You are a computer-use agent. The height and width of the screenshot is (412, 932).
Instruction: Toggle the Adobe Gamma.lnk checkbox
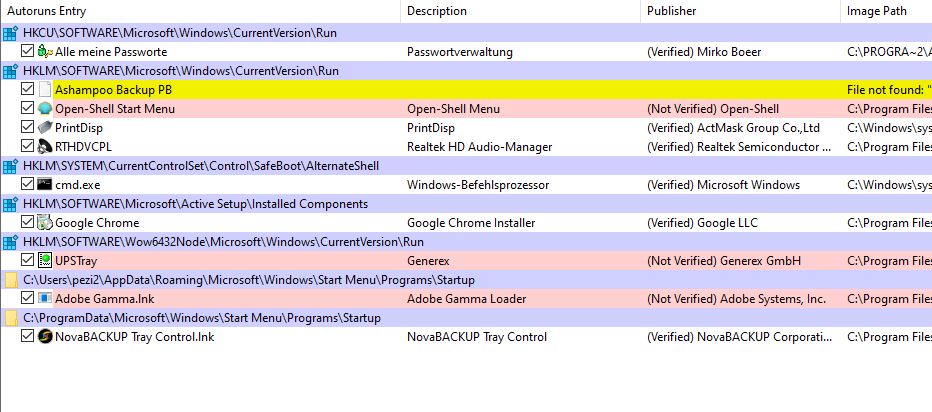[x=27, y=298]
